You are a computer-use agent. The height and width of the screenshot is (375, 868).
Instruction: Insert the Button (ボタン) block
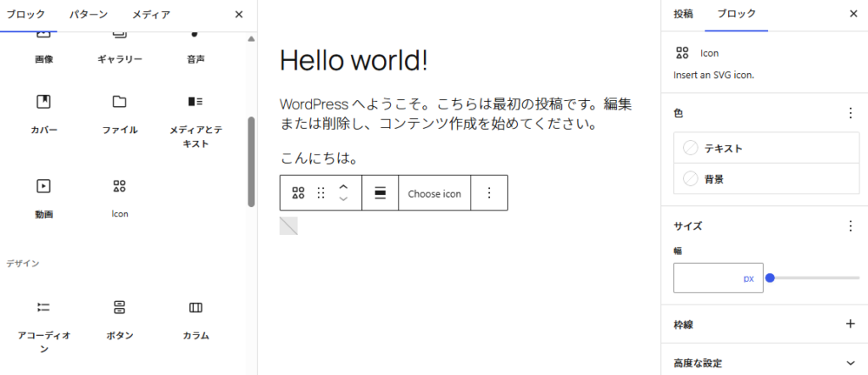120,317
